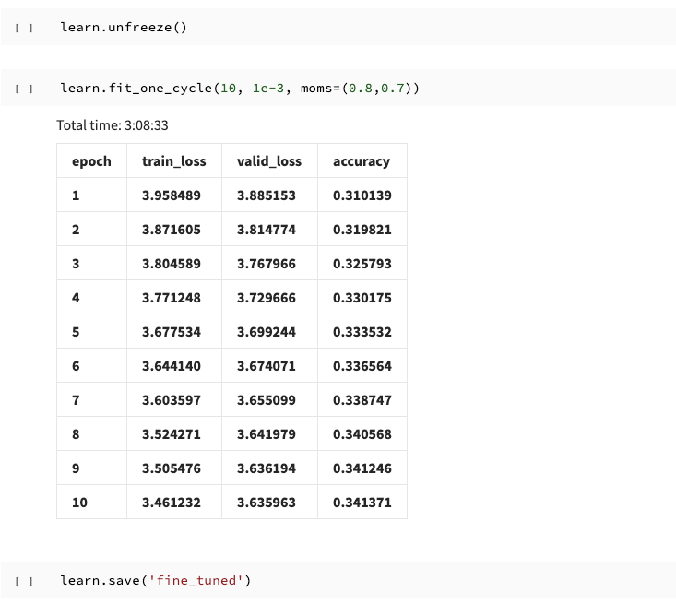The width and height of the screenshot is (676, 616).
Task: Run the fit_one_cycle cell
Action: coord(24,89)
